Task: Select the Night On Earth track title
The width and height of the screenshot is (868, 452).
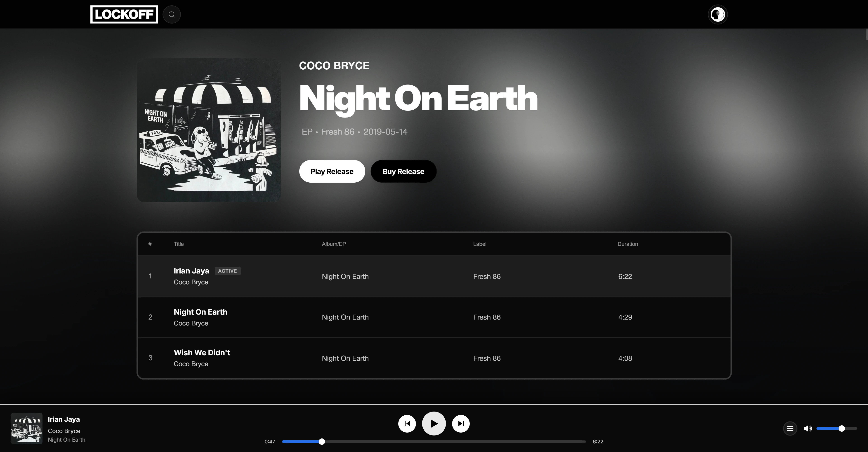Action: click(x=200, y=312)
